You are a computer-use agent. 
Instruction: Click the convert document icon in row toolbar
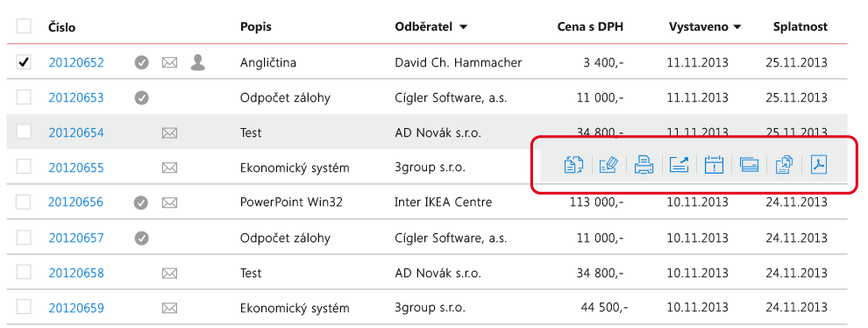coord(573,165)
